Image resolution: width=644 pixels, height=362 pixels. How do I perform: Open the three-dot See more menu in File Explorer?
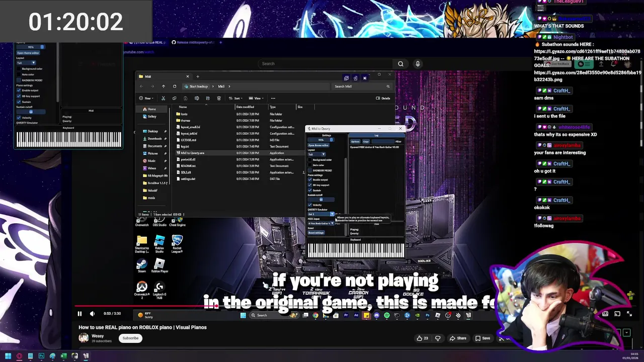coord(273,98)
